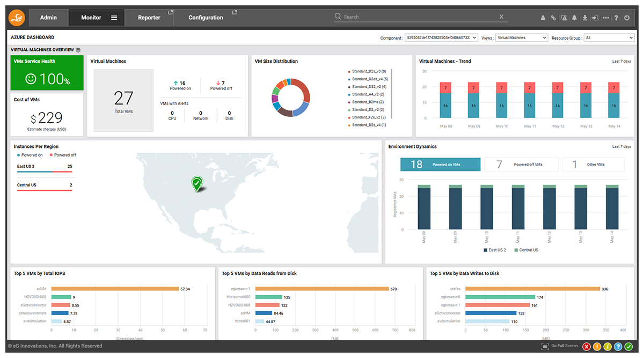Click the full screen frame icon
This screenshot has width=644, height=358.
(545, 346)
